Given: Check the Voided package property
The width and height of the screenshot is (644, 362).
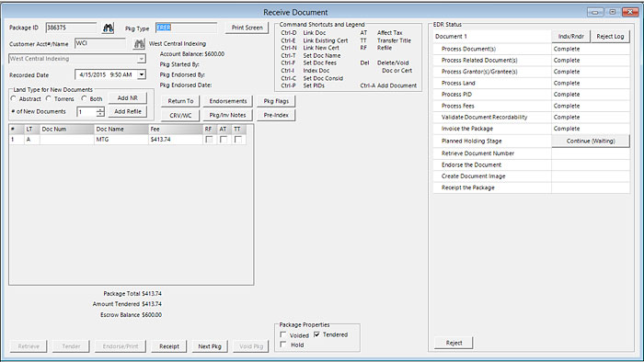Looking at the screenshot, I should click(283, 334).
